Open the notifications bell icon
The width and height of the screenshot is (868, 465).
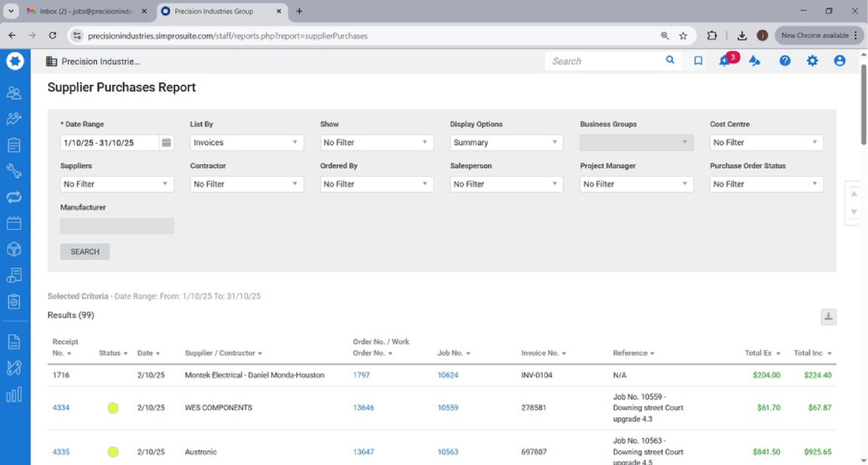click(725, 61)
